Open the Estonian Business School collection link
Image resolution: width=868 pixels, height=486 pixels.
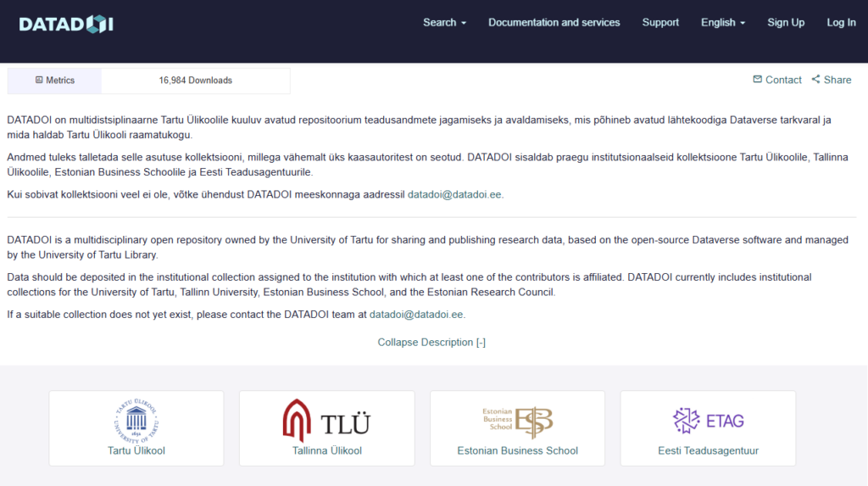pyautogui.click(x=517, y=450)
